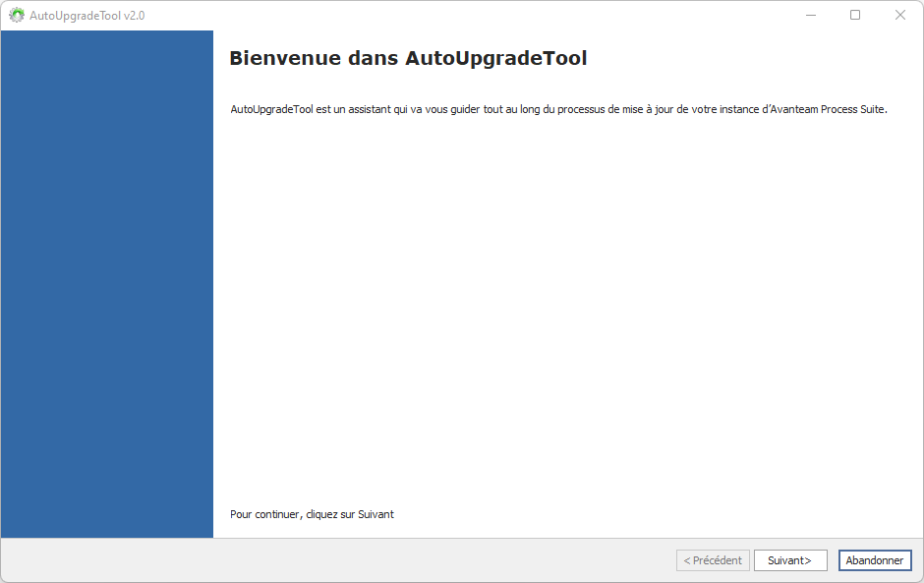Click the v2.0 version label in title bar

point(134,16)
